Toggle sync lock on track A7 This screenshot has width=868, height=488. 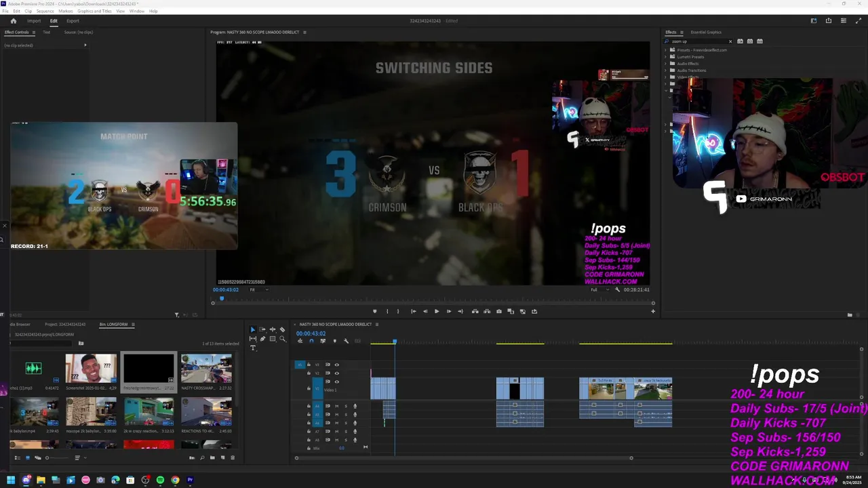(328, 431)
